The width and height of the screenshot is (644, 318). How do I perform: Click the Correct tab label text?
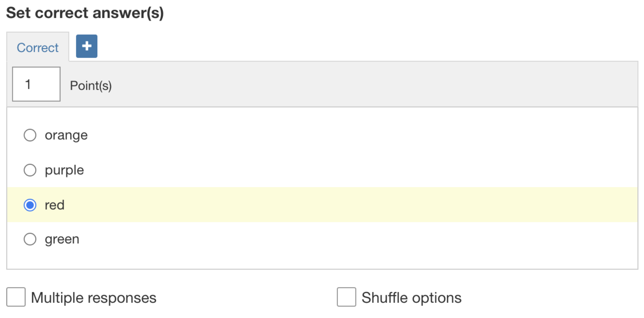coord(37,47)
